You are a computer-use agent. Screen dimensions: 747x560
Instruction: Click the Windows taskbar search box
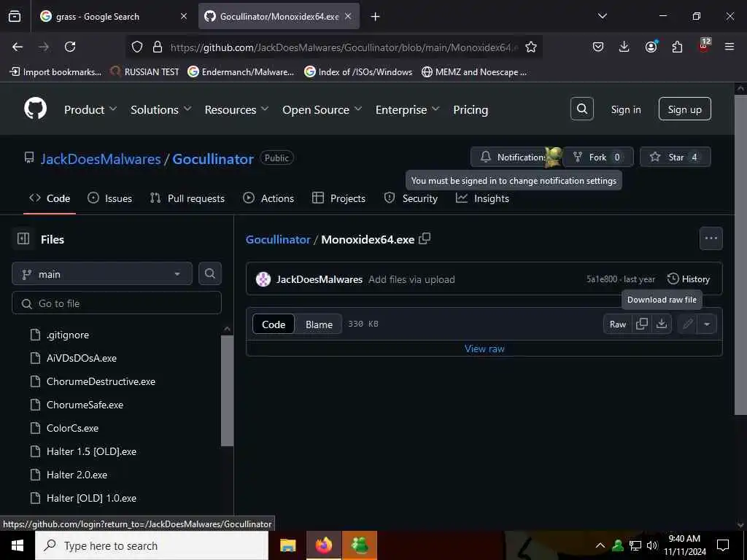[x=152, y=545]
